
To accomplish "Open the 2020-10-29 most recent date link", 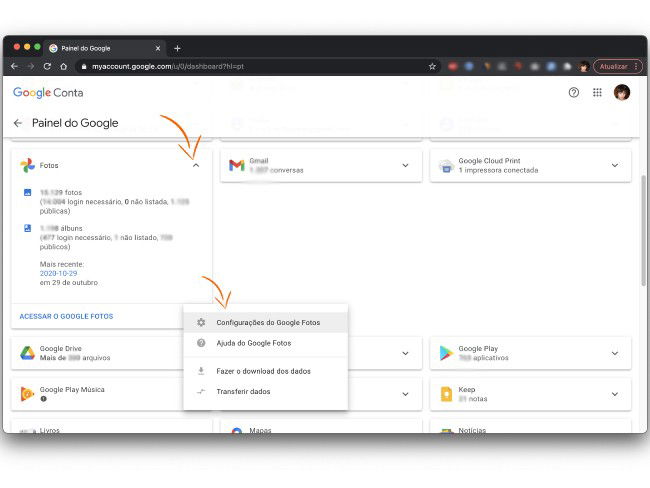I will [x=60, y=272].
